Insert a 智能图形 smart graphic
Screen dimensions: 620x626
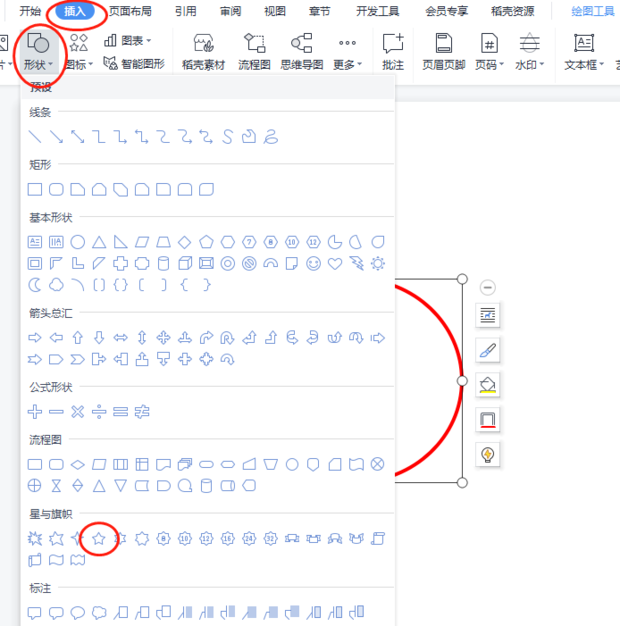[x=134, y=63]
